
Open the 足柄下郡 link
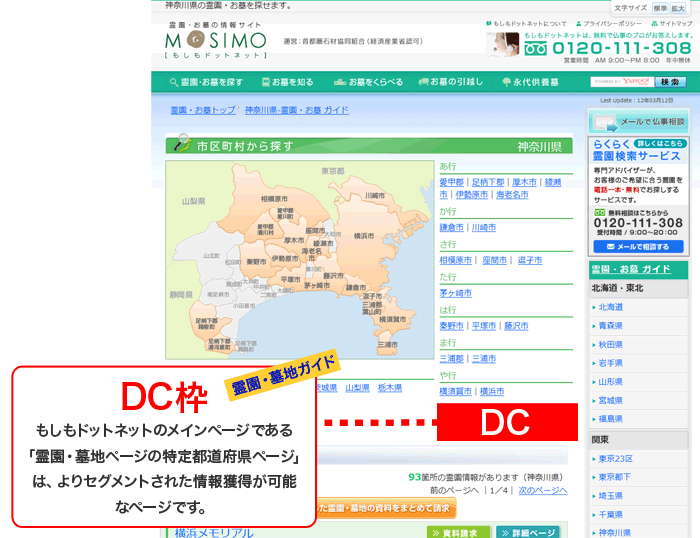point(488,182)
